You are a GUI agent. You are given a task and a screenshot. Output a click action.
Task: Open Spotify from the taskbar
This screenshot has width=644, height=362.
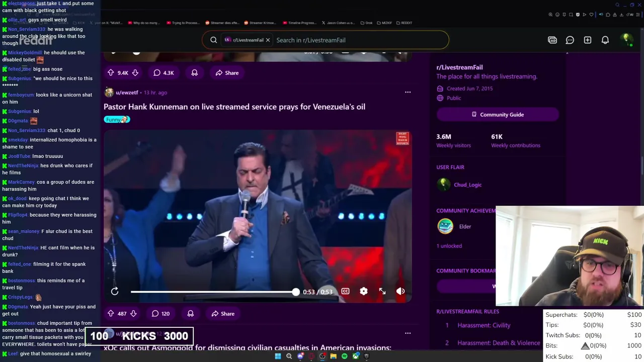click(344, 356)
